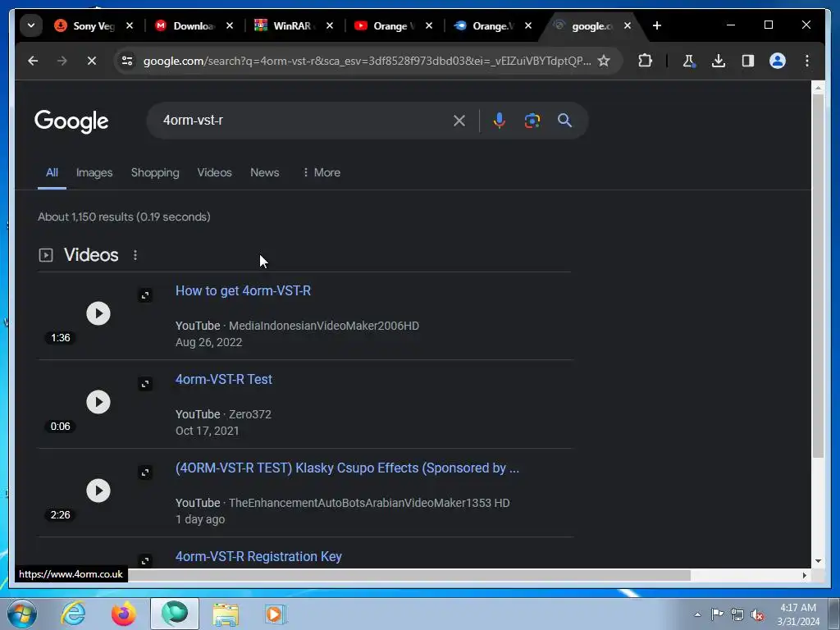Switch to News results
Viewport: 840px width, 630px height.
click(x=265, y=172)
